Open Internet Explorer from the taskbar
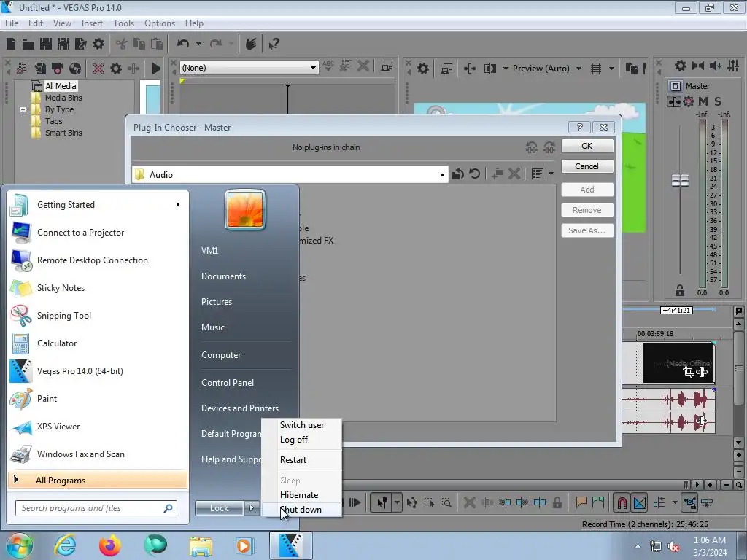This screenshot has height=560, width=747. point(65,545)
